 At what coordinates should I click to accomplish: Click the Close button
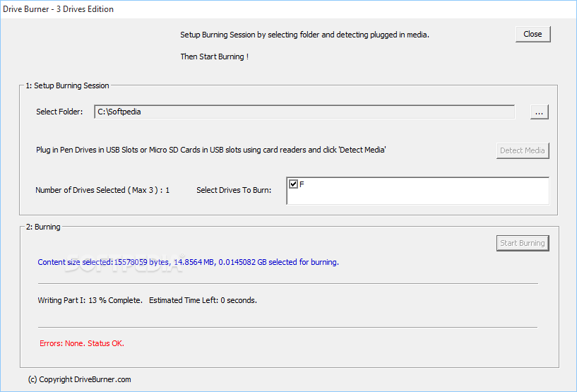point(533,34)
